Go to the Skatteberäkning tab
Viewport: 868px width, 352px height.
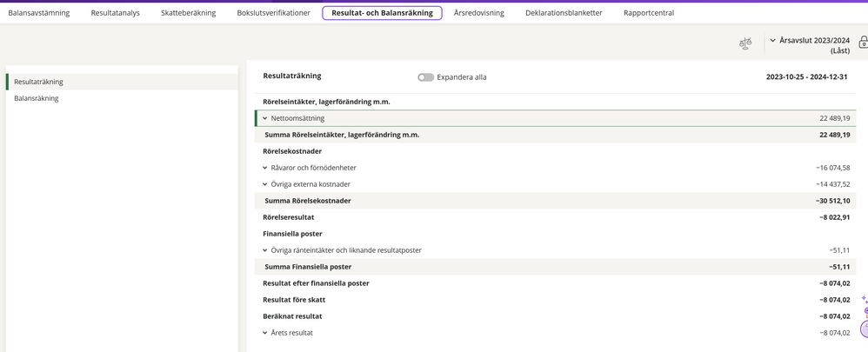pos(188,13)
